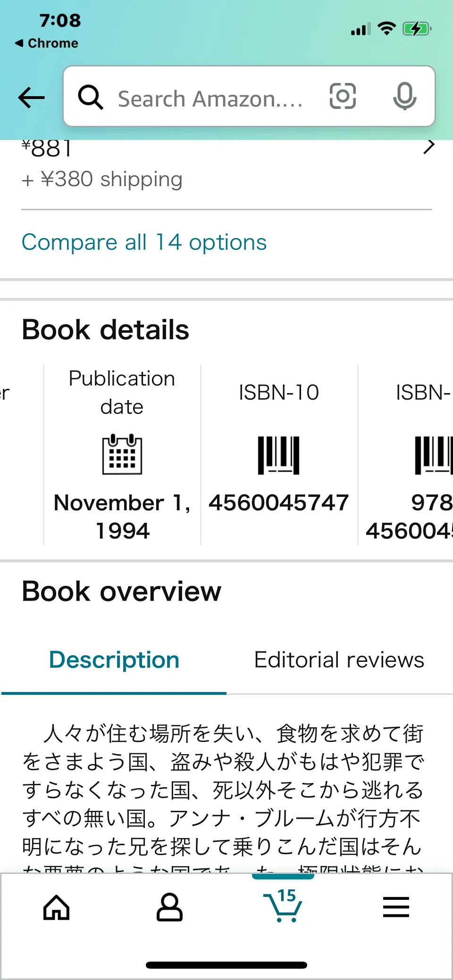Tap the publication date calendar icon
453x980 pixels.
coord(122,454)
